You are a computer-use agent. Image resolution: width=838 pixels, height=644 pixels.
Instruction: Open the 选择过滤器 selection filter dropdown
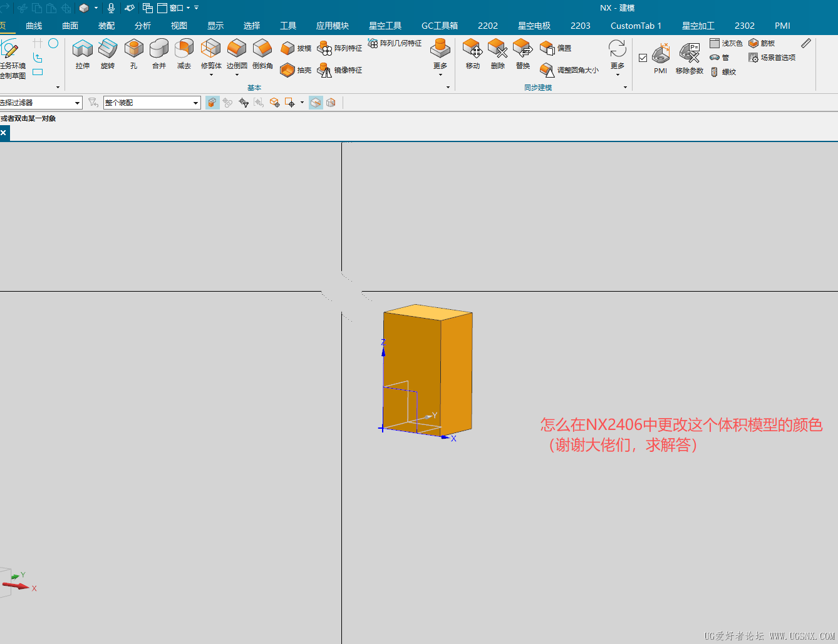point(41,103)
